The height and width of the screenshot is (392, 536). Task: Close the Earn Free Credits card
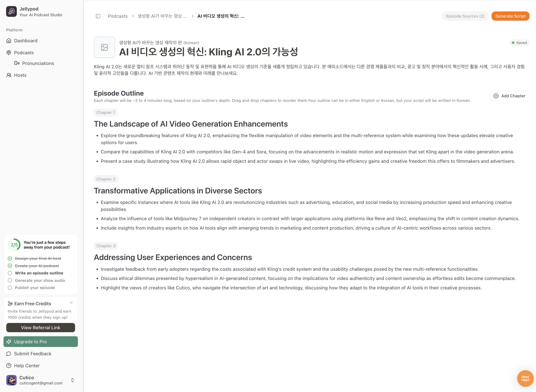click(71, 302)
